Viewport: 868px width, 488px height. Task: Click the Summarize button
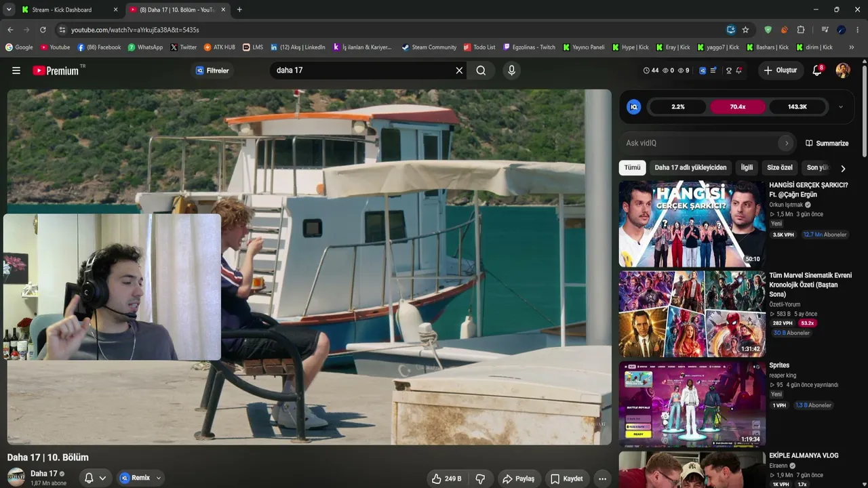827,143
